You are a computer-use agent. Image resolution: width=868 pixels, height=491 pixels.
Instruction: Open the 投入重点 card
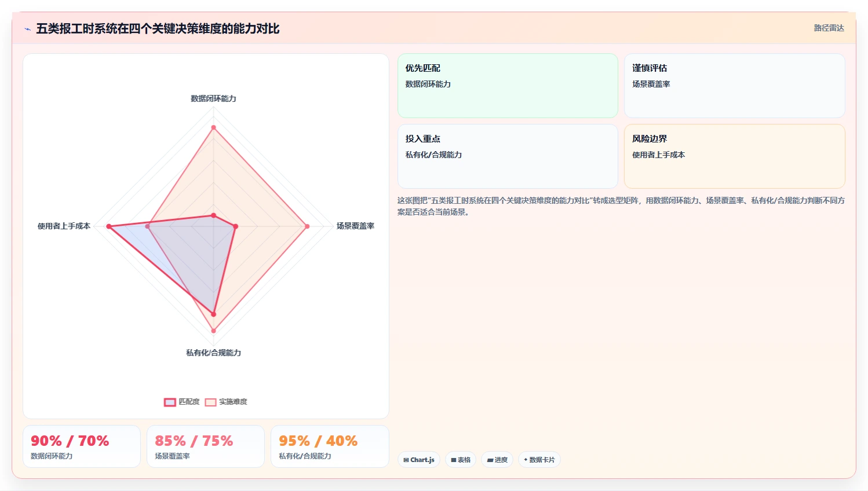[x=508, y=156]
